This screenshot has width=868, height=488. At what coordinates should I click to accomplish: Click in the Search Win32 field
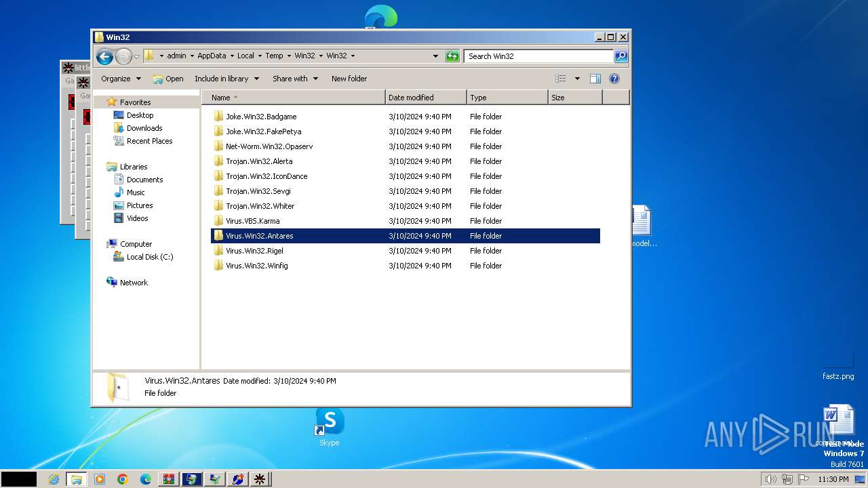(539, 56)
